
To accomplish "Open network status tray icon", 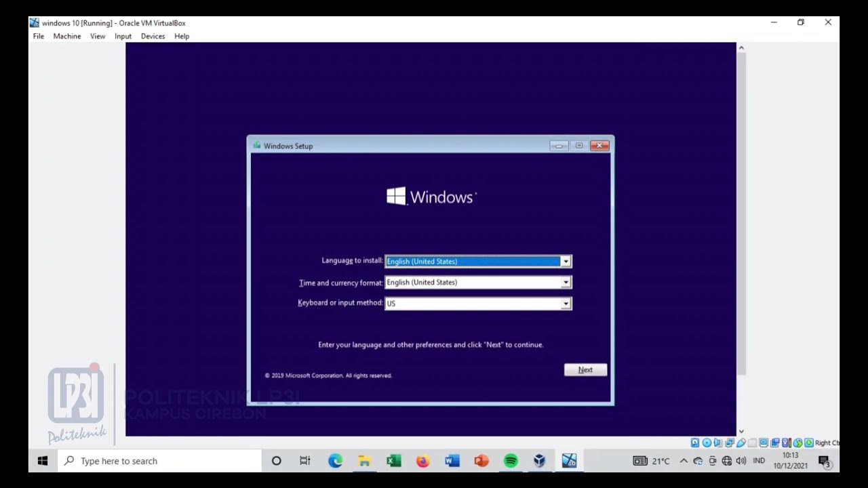I will (727, 461).
